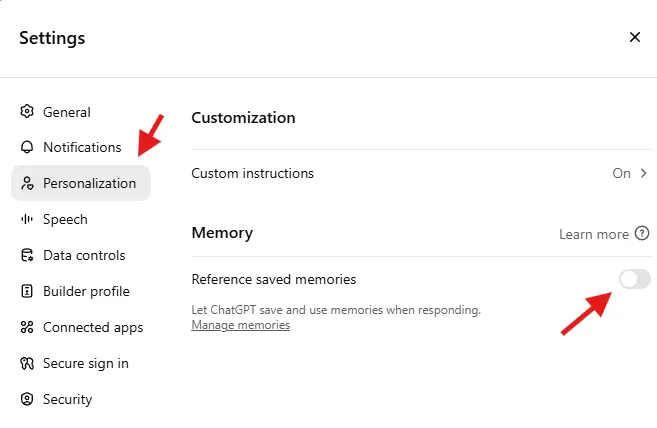Click the General gear icon
Image resolution: width=657 pixels, height=428 pixels.
pos(27,112)
